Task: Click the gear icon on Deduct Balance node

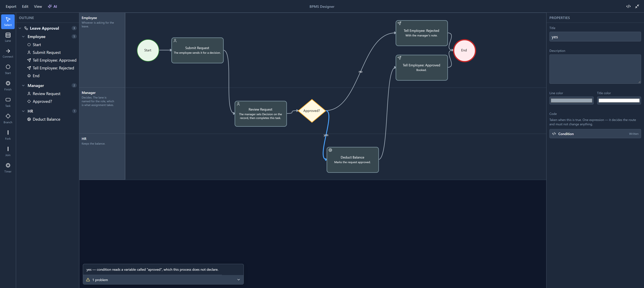Action: pos(330,150)
